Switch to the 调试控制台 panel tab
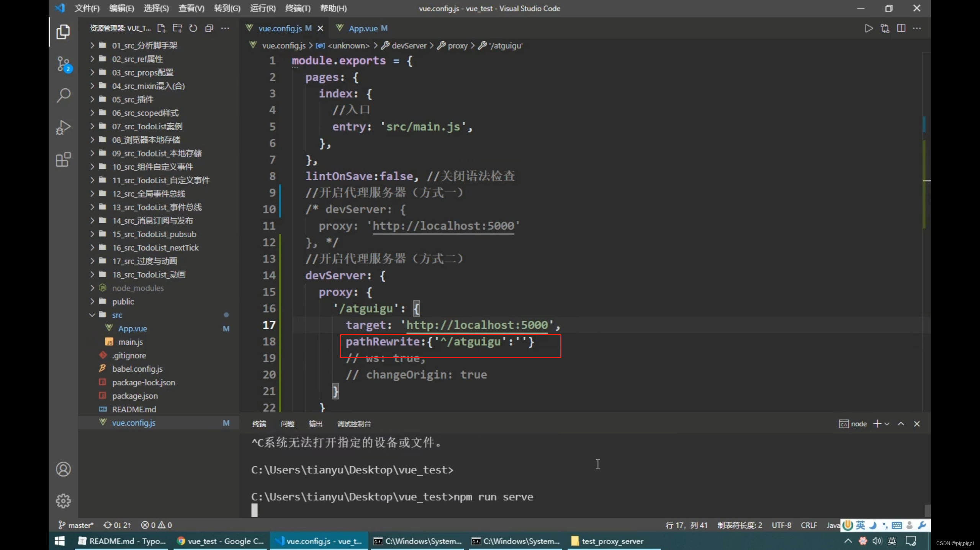Image resolution: width=980 pixels, height=550 pixels. coord(354,424)
